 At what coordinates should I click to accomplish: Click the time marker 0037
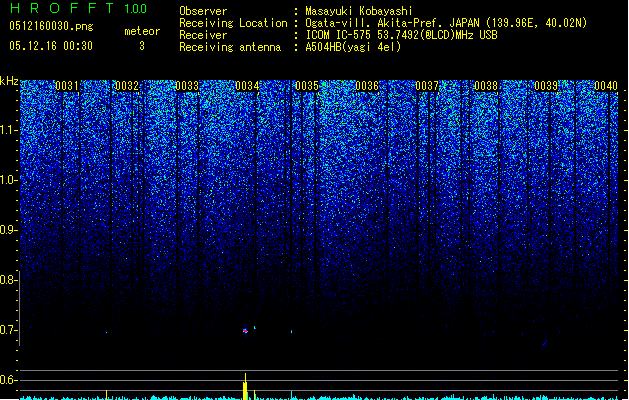coord(427,86)
